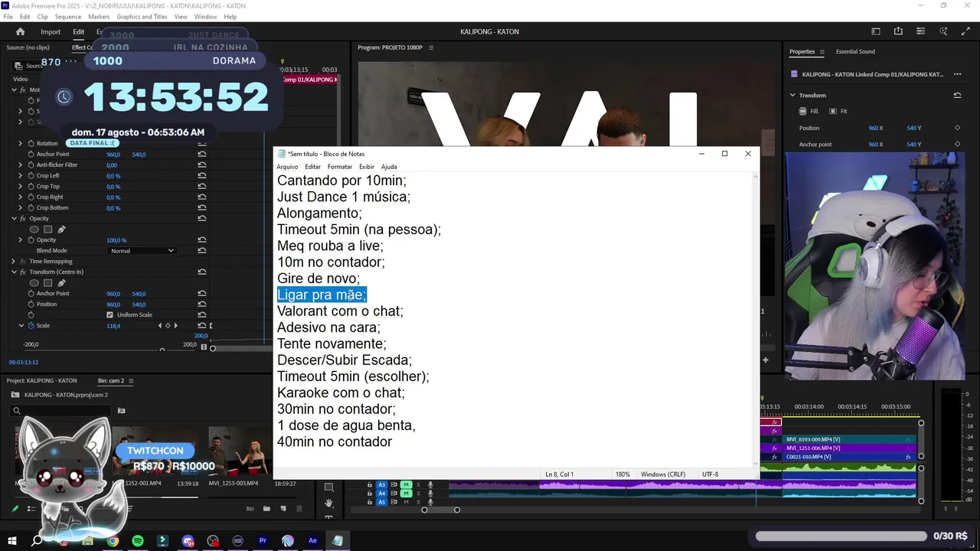This screenshot has height=551, width=980.
Task: Select the Rectangle tool in timeline toolbar
Action: click(x=328, y=487)
